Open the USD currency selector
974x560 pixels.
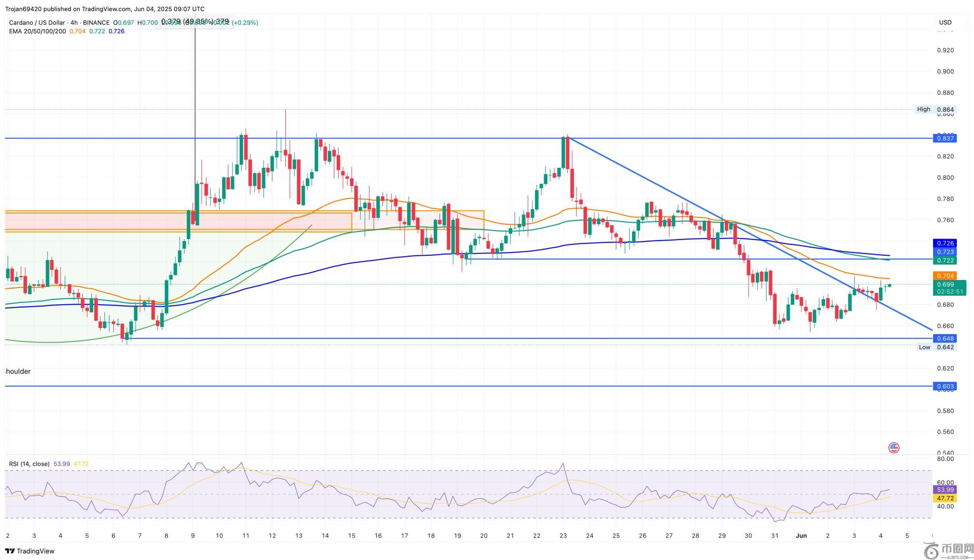(x=945, y=22)
